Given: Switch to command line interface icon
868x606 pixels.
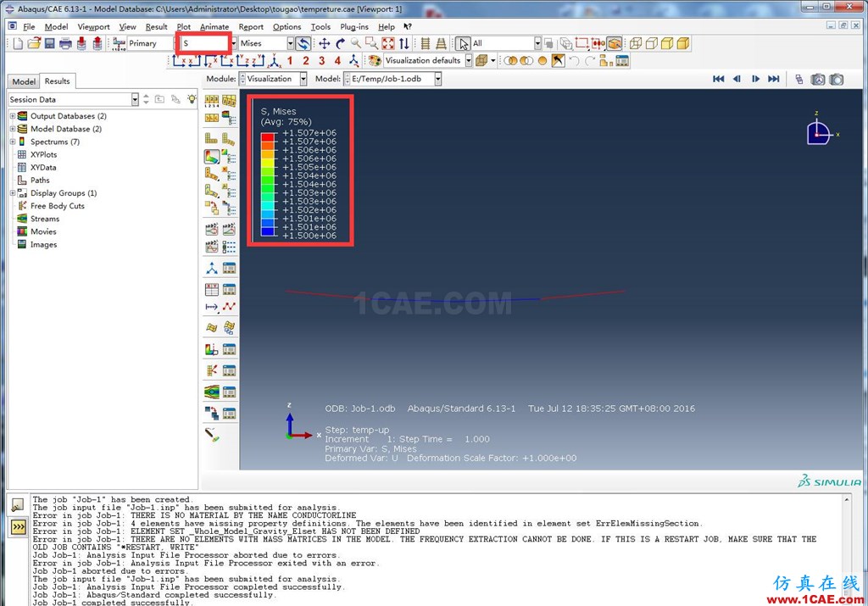Looking at the screenshot, I should point(19,527).
